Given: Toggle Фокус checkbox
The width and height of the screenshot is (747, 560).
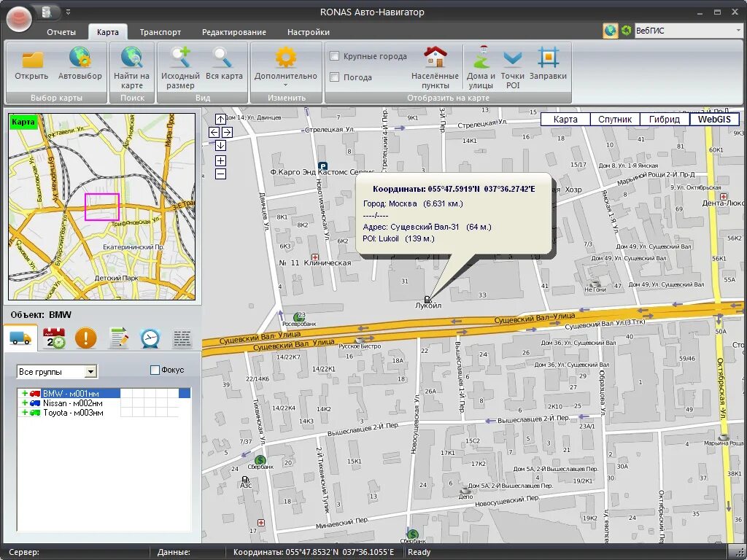Looking at the screenshot, I should pos(155,370).
